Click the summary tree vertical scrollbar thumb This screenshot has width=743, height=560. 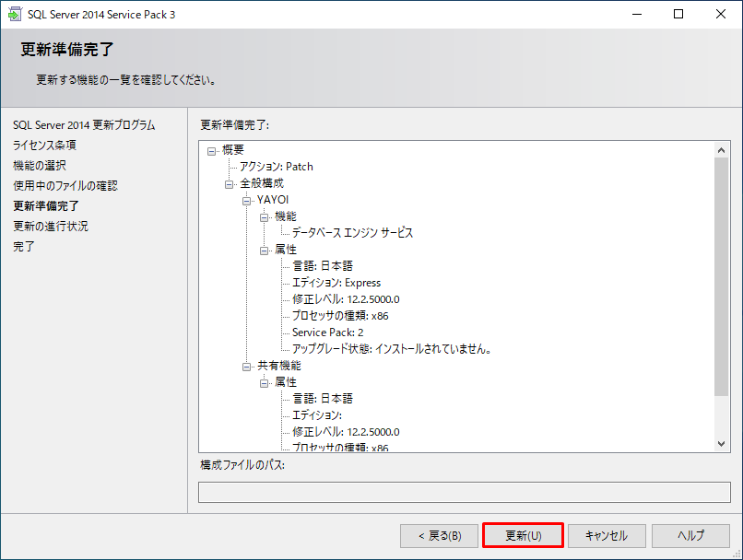tap(721, 277)
